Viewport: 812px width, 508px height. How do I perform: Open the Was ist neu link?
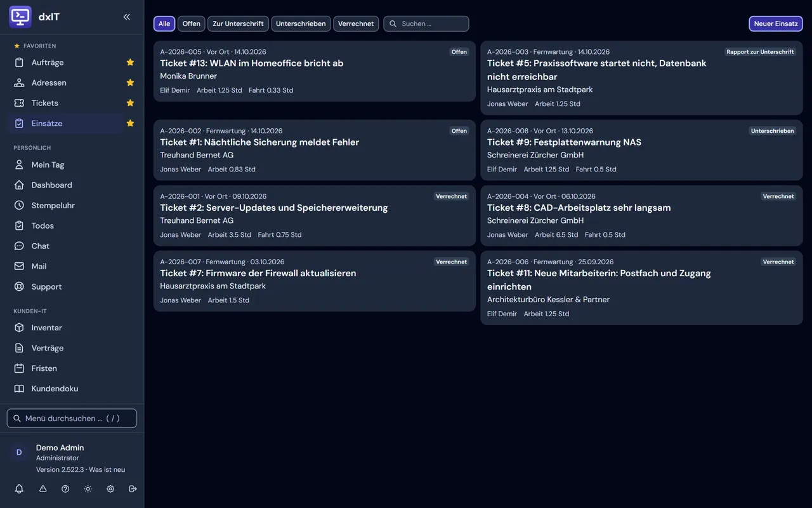click(x=107, y=469)
